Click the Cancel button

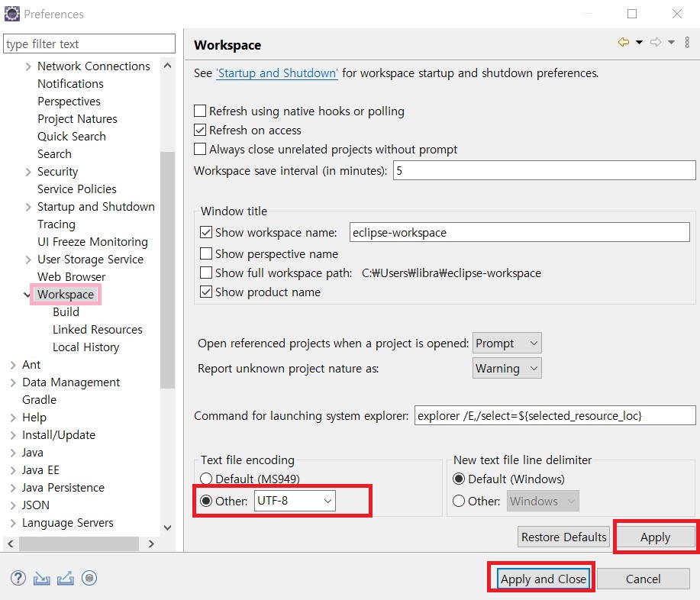click(643, 579)
